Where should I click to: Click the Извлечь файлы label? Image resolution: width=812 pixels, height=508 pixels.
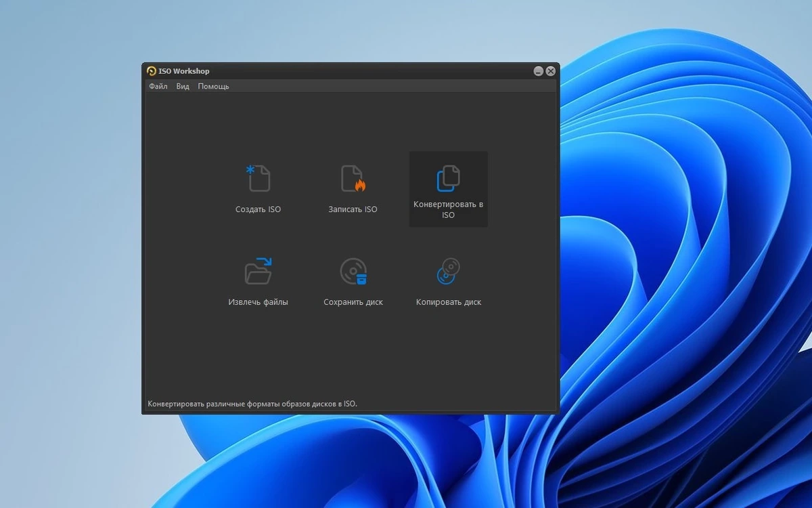point(258,302)
